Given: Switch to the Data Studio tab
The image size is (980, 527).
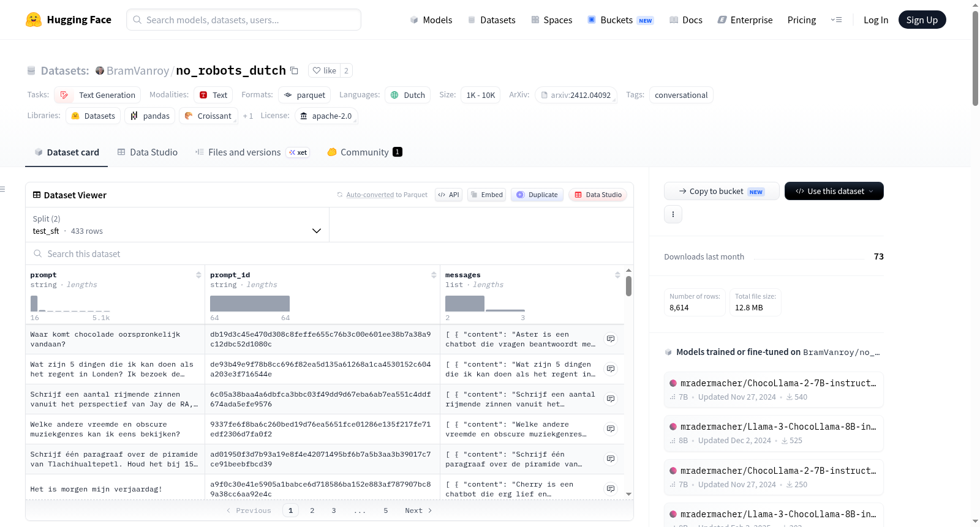Looking at the screenshot, I should (148, 152).
